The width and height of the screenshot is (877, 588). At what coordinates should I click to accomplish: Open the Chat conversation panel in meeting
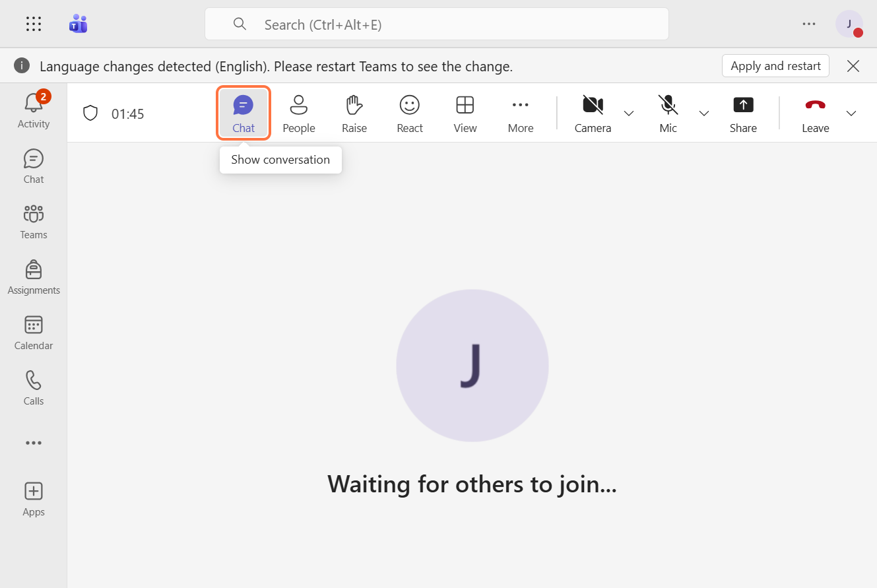(x=243, y=114)
